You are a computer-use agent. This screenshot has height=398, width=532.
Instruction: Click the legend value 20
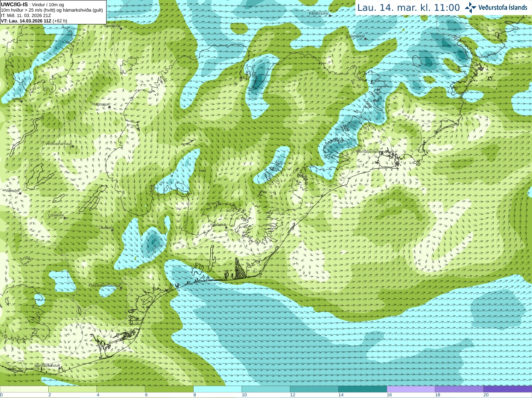[486, 395]
